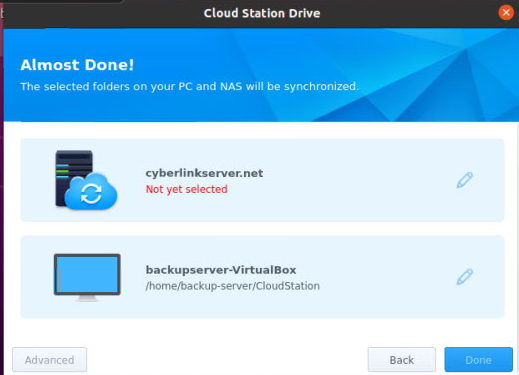Click the Cloud Station Drive window title

pos(262,13)
